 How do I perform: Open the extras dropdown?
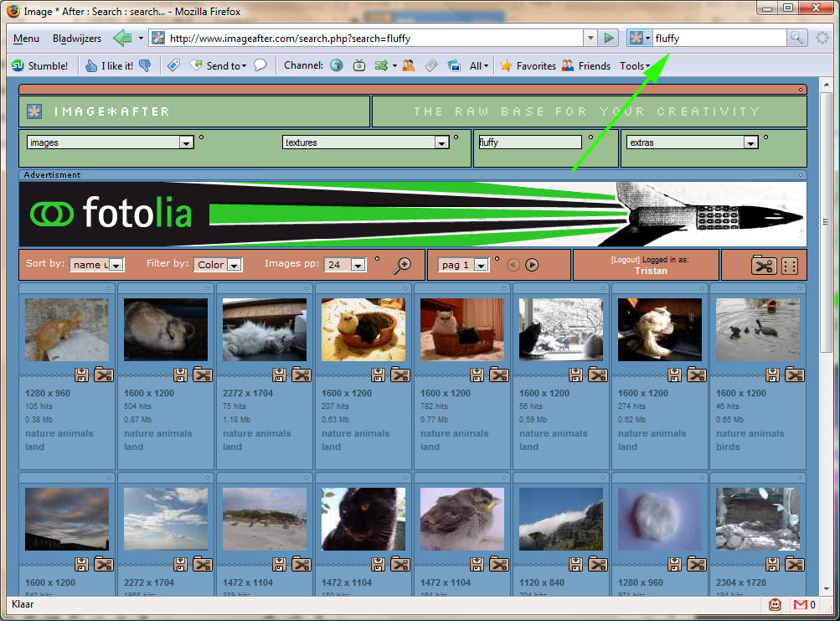(692, 142)
